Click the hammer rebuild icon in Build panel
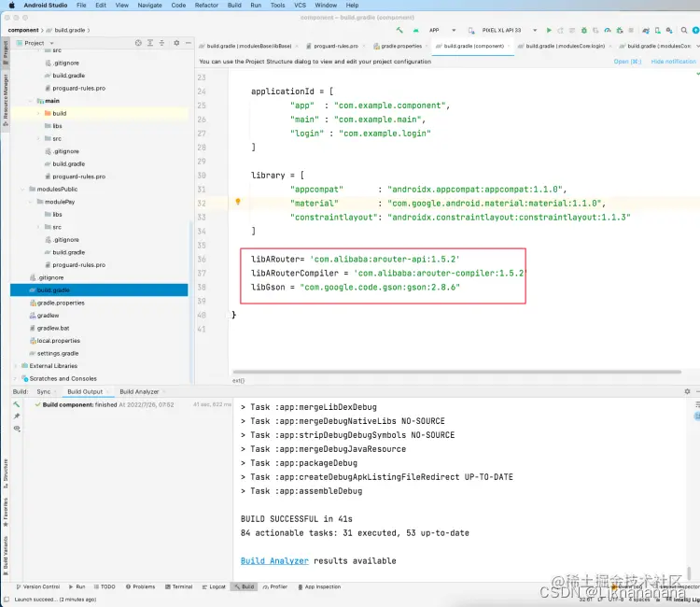 [x=17, y=404]
